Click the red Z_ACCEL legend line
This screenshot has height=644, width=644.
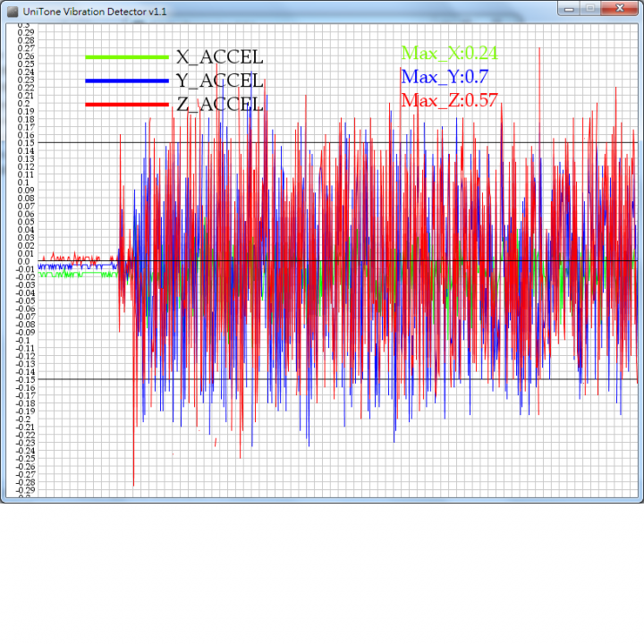coord(127,105)
